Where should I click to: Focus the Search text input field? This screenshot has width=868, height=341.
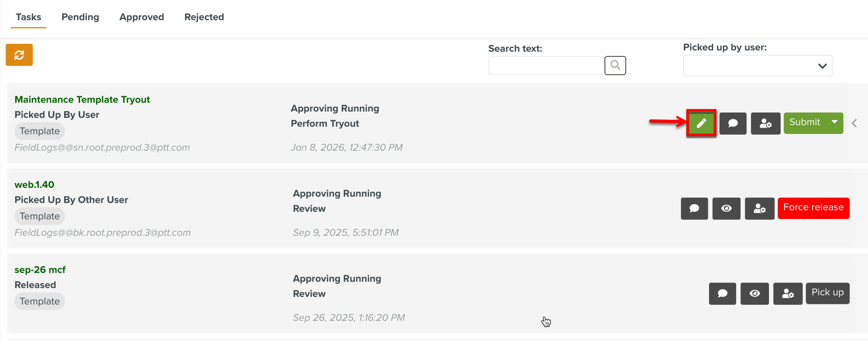[546, 66]
